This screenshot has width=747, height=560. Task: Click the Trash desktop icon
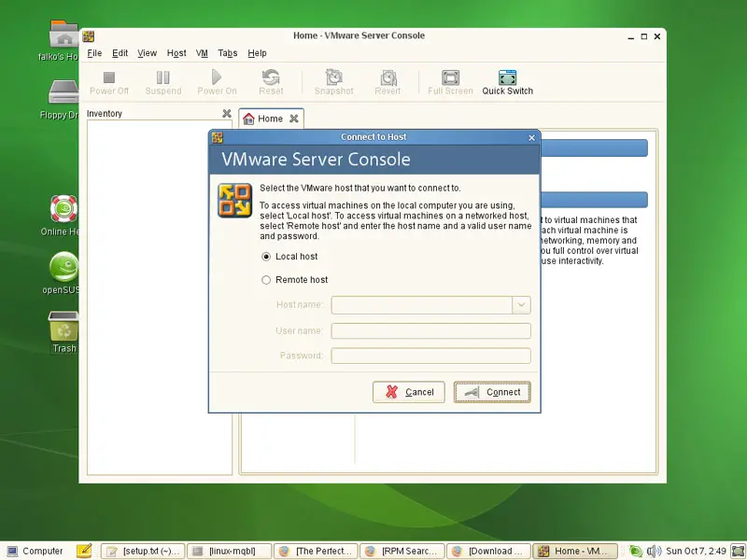[63, 326]
